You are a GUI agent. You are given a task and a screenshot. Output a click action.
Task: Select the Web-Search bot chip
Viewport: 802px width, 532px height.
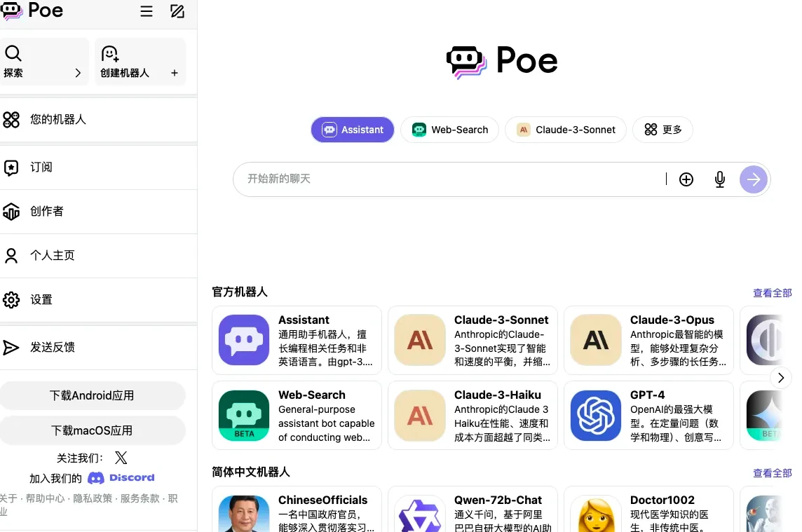click(449, 130)
